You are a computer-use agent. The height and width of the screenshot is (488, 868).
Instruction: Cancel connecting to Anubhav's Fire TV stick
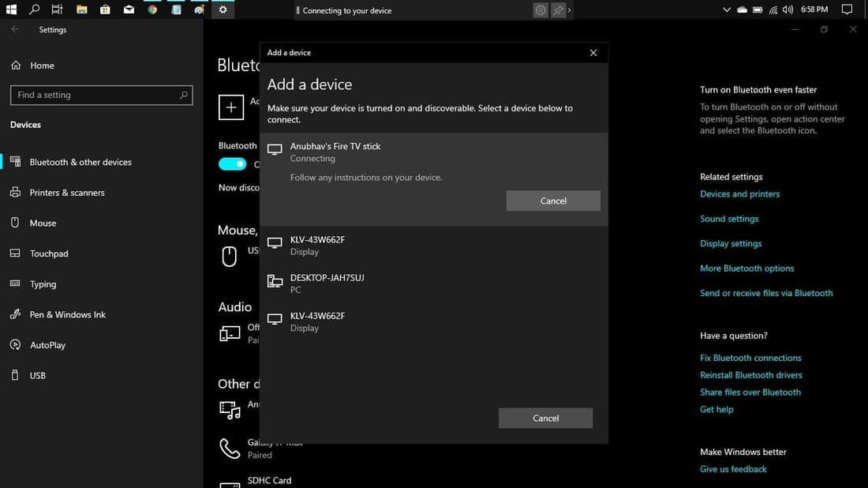(x=553, y=201)
